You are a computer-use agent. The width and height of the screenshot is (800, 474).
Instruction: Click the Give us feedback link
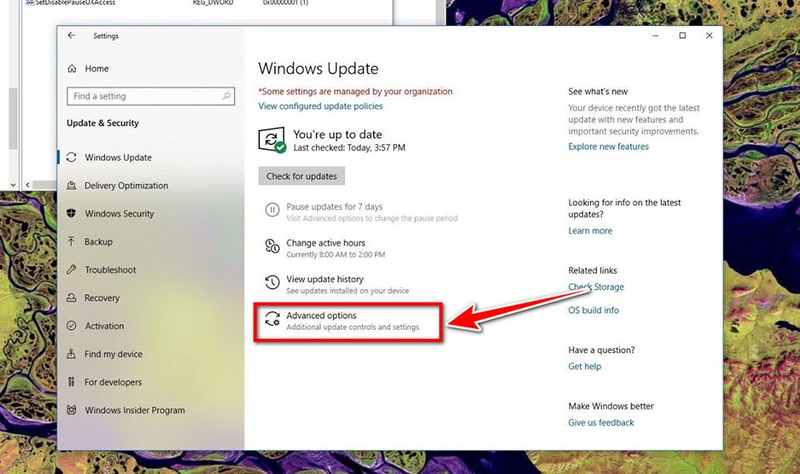(601, 422)
